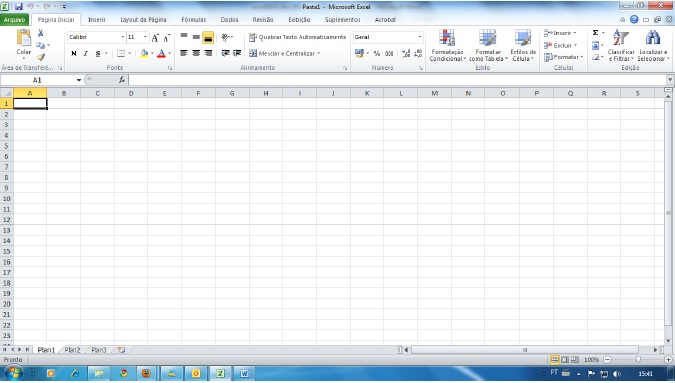
Task: Open the Plan2 sheet tab
Action: pyautogui.click(x=72, y=350)
